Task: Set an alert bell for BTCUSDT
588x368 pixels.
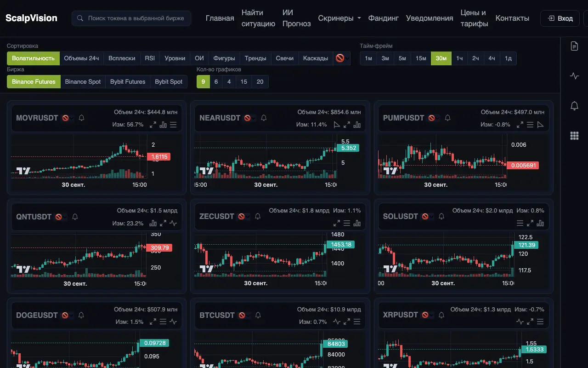Action: (x=258, y=315)
